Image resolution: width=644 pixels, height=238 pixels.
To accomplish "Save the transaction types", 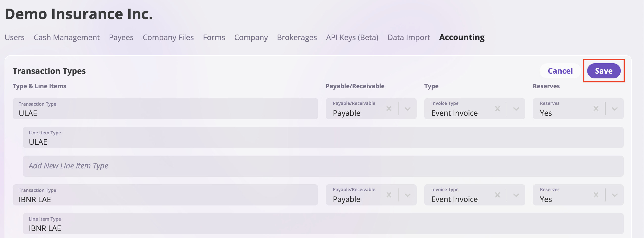I will tap(604, 71).
